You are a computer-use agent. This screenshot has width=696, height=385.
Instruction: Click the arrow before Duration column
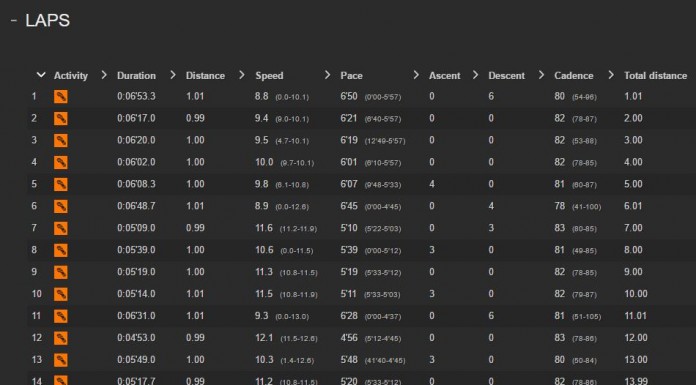(104, 75)
